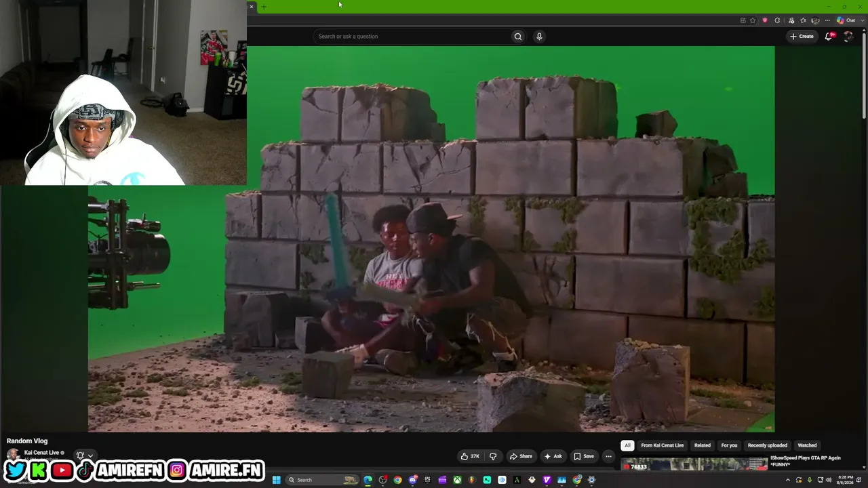Open IShowSpeed Plays GTA RP video title

806,461
